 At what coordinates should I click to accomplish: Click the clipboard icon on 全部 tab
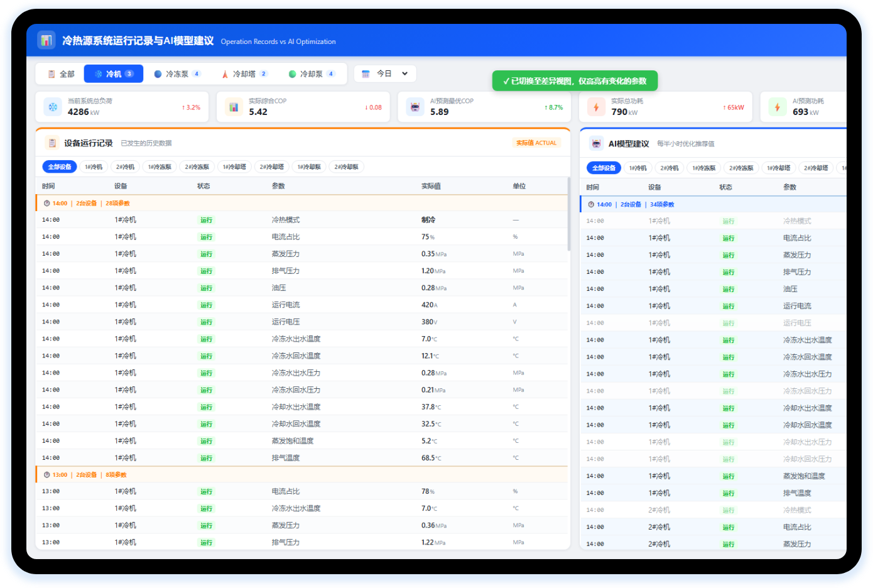point(52,74)
